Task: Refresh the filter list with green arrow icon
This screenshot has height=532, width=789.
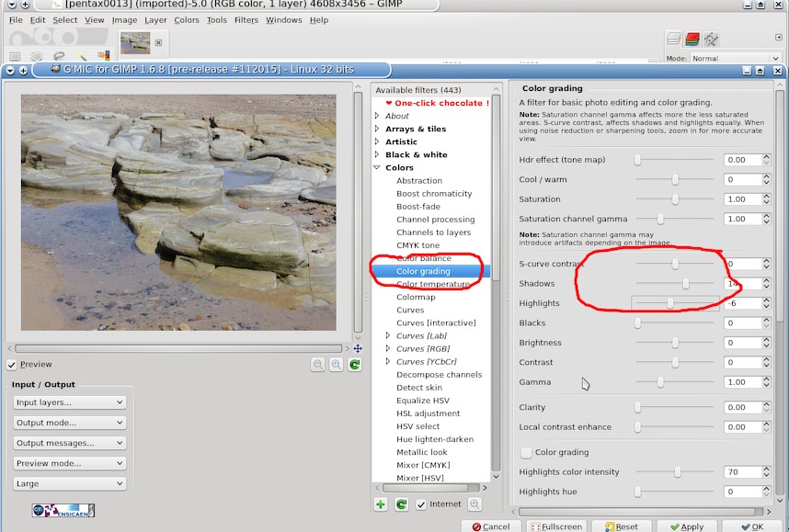Action: point(401,504)
